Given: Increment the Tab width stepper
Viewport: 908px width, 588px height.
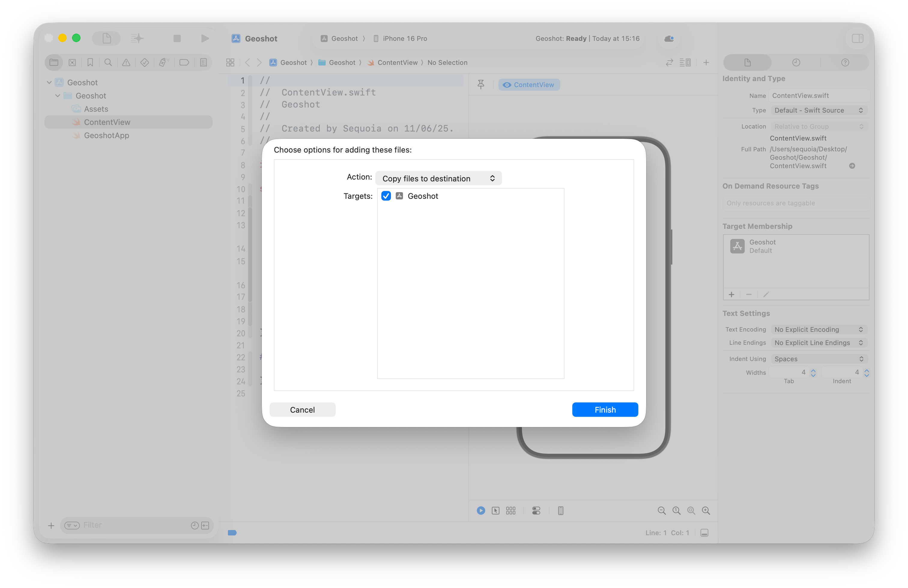Looking at the screenshot, I should point(813,371).
